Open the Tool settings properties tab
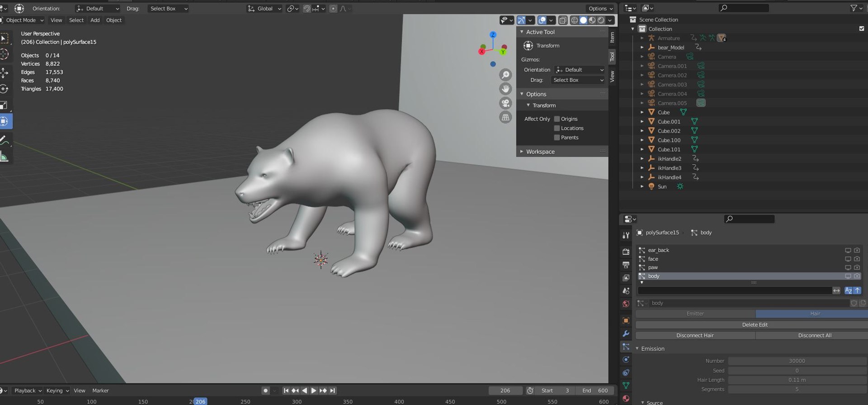 pos(626,235)
